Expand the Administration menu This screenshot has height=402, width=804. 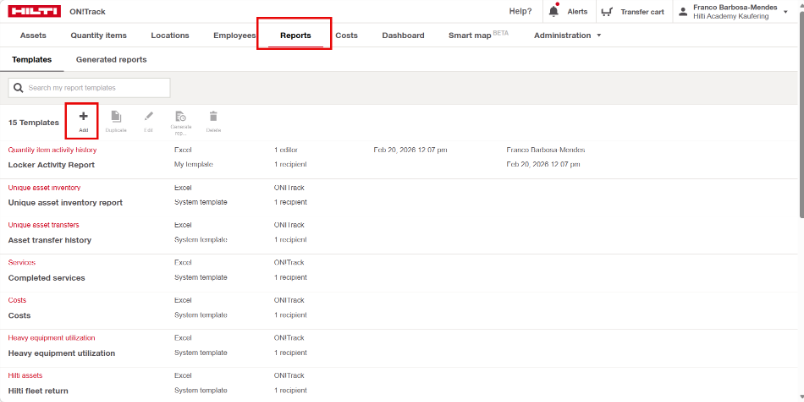pos(567,35)
